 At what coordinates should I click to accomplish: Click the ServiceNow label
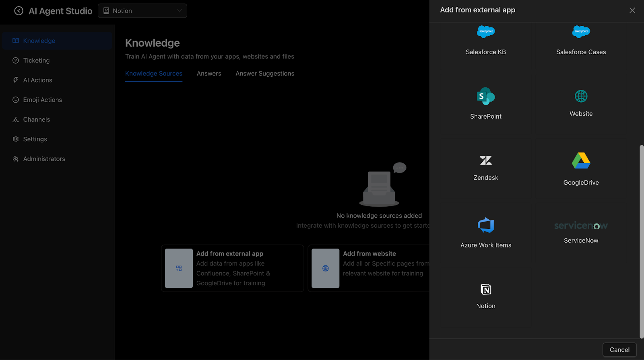click(581, 241)
